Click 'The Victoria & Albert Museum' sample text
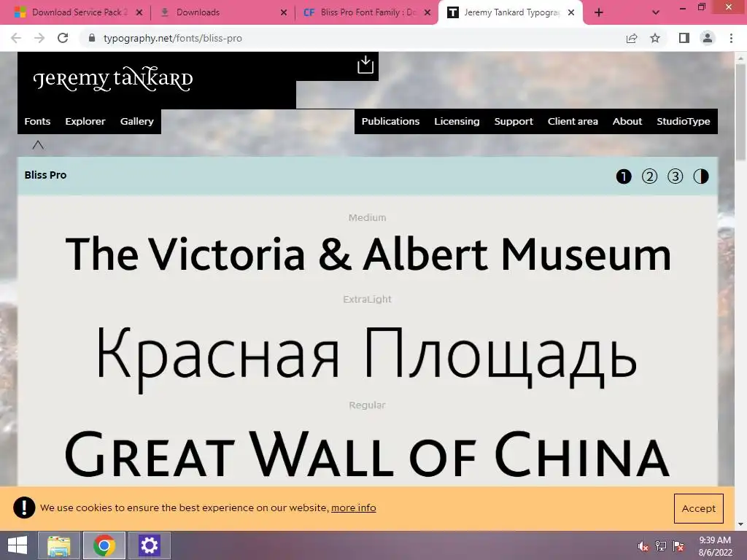The width and height of the screenshot is (747, 560). (368, 254)
